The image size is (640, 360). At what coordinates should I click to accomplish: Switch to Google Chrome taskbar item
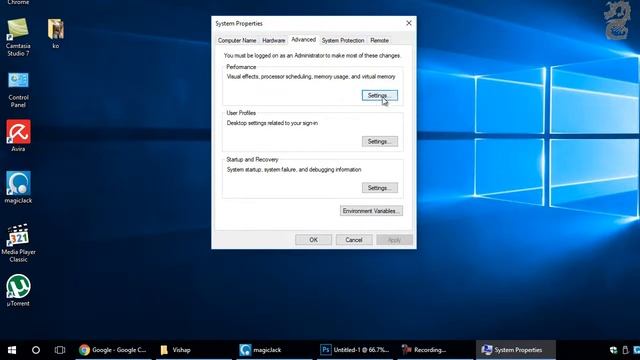[x=113, y=350]
